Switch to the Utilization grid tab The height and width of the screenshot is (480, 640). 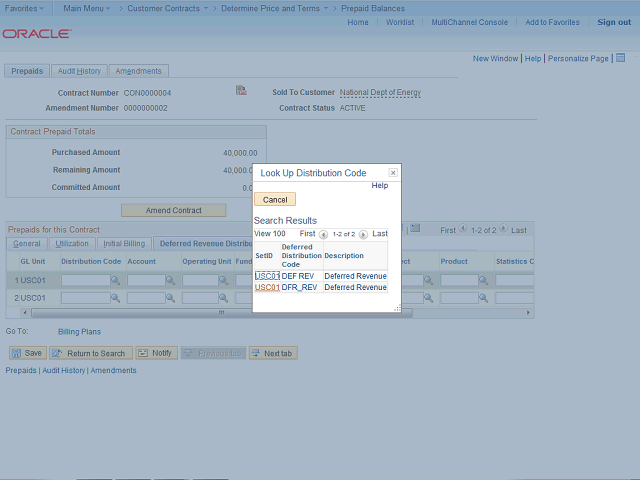[x=72, y=243]
